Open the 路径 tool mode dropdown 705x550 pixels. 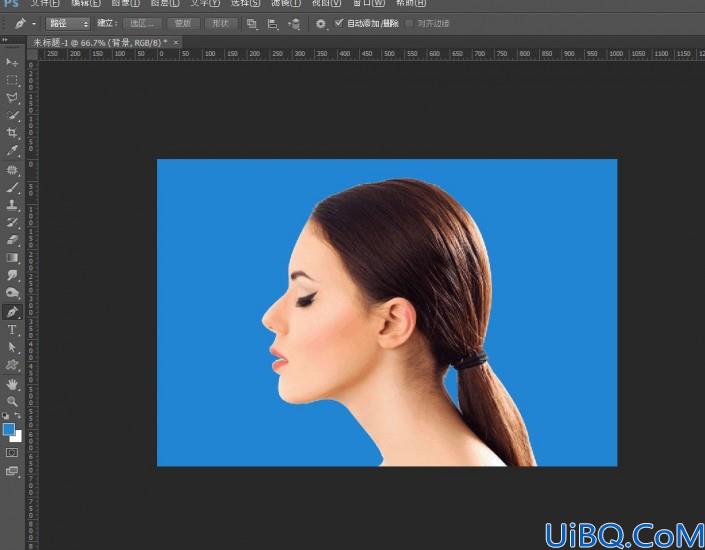coord(68,23)
